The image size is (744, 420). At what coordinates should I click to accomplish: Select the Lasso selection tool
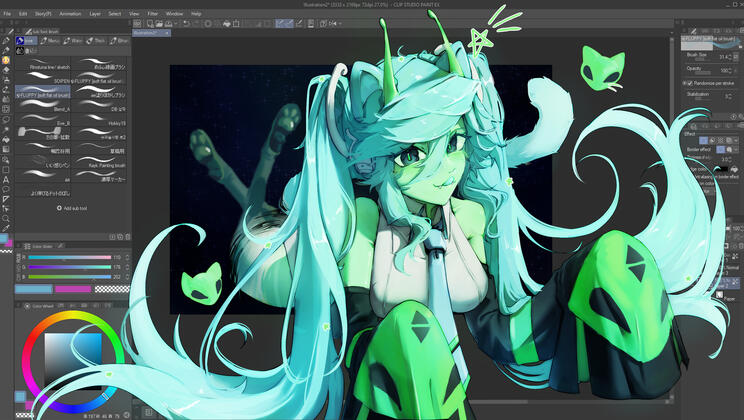click(x=6, y=120)
